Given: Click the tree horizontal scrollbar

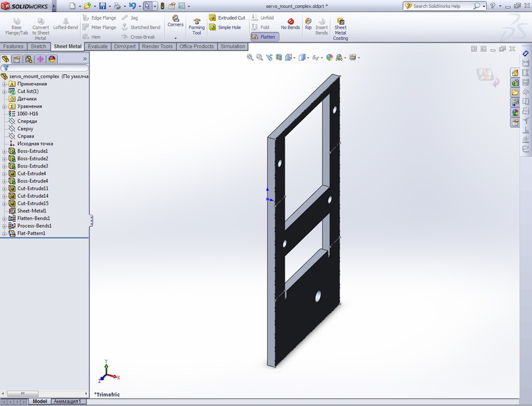Looking at the screenshot, I should click(23, 393).
